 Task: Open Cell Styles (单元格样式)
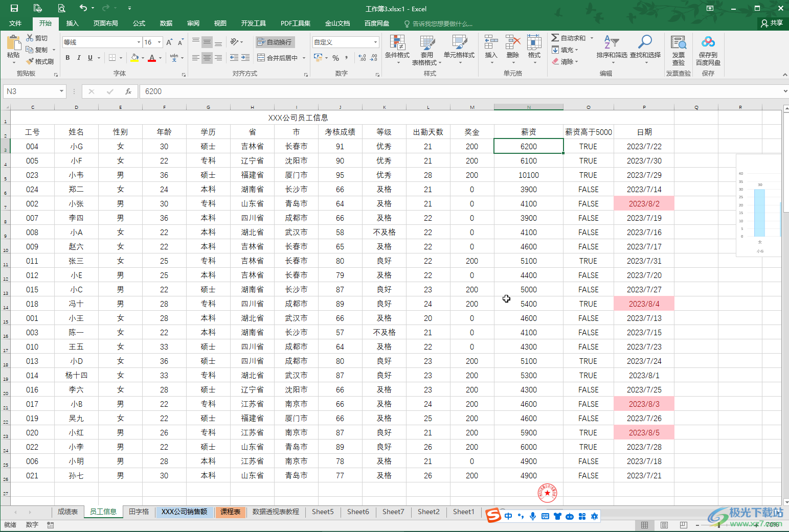click(459, 49)
